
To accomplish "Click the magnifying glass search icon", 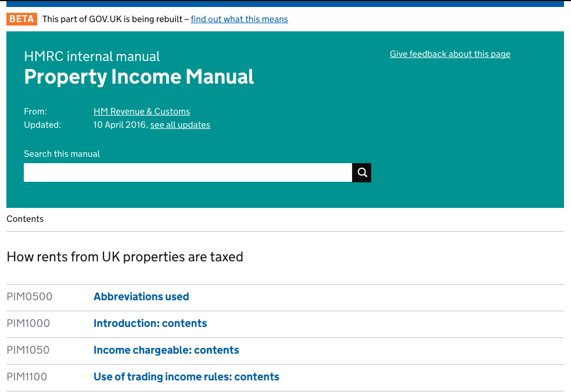I will 362,172.
